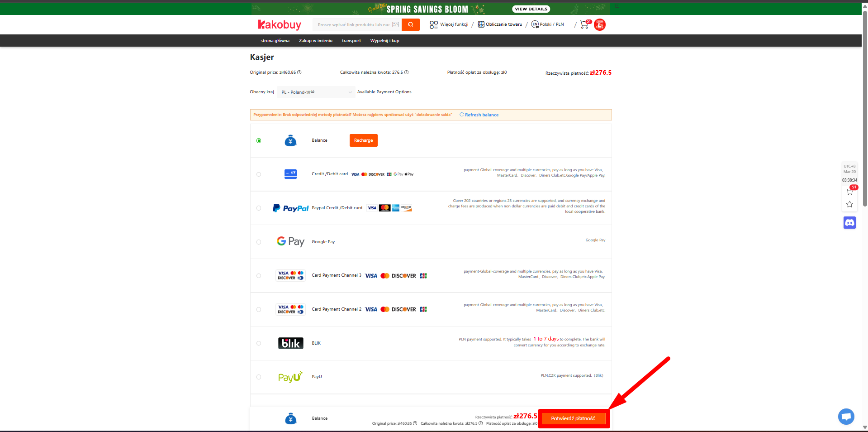Viewport: 868px width, 432px height.
Task: Select the BLIK payment option
Action: pos(259,343)
